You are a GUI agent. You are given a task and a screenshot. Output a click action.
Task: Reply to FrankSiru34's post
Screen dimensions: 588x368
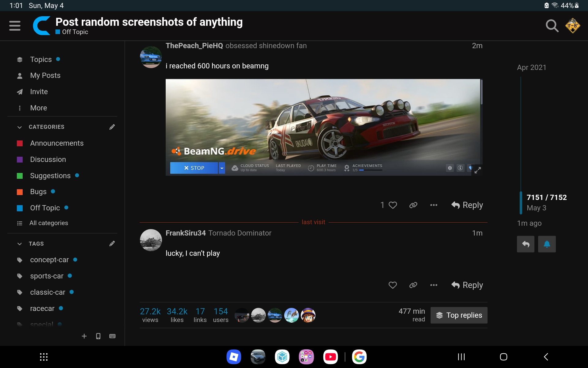(467, 285)
